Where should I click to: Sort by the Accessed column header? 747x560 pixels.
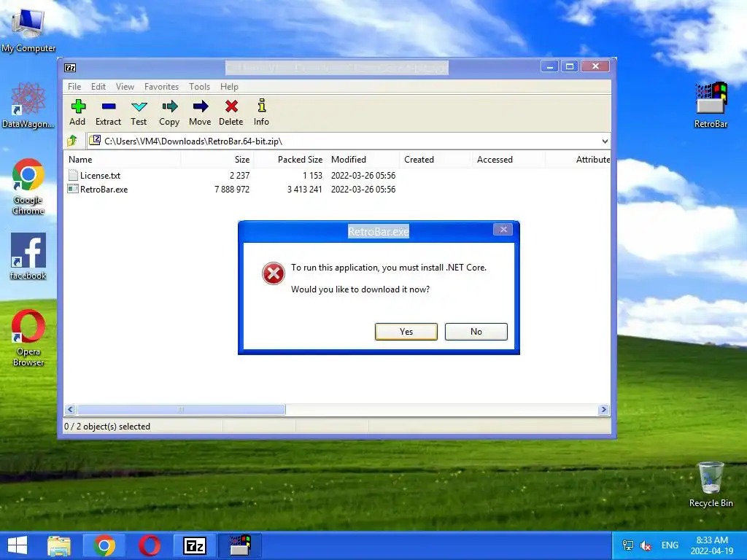[508, 160]
